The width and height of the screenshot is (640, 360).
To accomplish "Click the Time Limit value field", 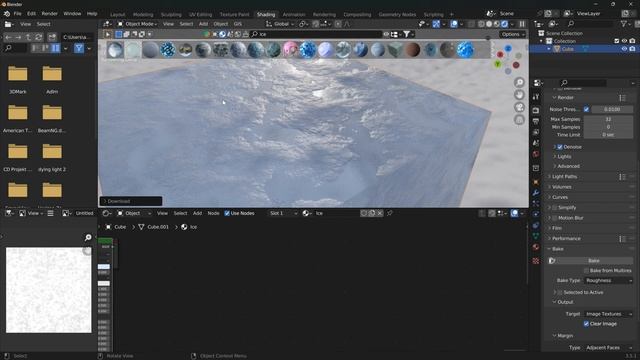I will 608,135.
